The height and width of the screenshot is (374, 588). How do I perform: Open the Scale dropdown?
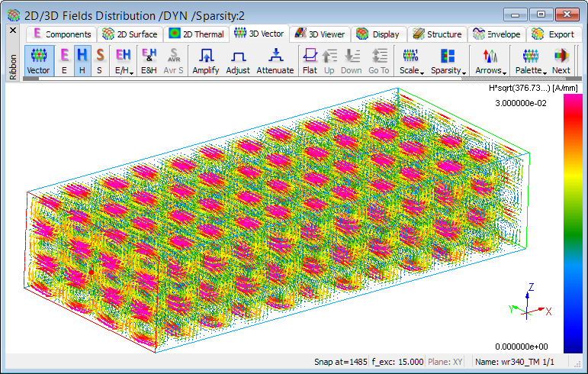pyautogui.click(x=412, y=61)
